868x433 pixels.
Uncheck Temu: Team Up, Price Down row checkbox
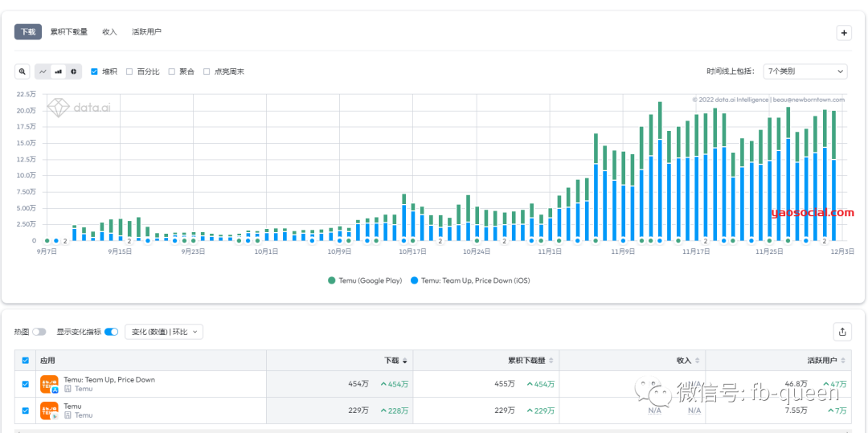(x=26, y=384)
